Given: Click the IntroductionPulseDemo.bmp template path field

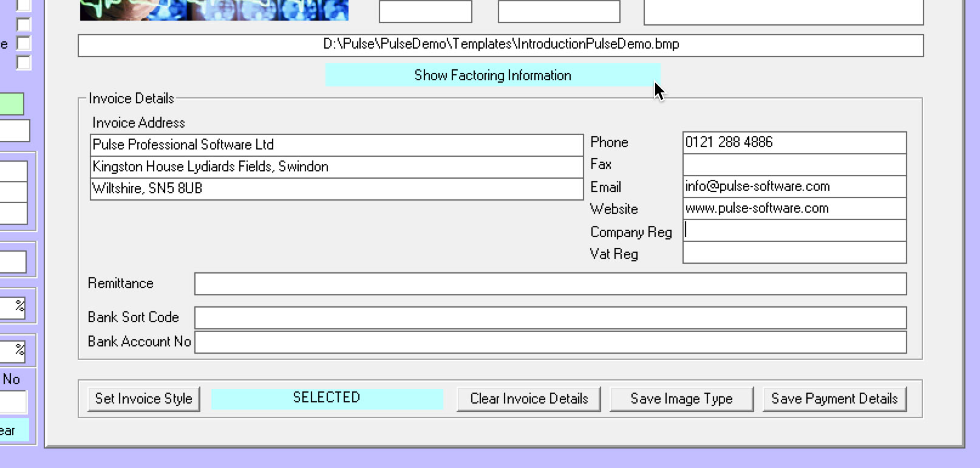Looking at the screenshot, I should pyautogui.click(x=500, y=45).
